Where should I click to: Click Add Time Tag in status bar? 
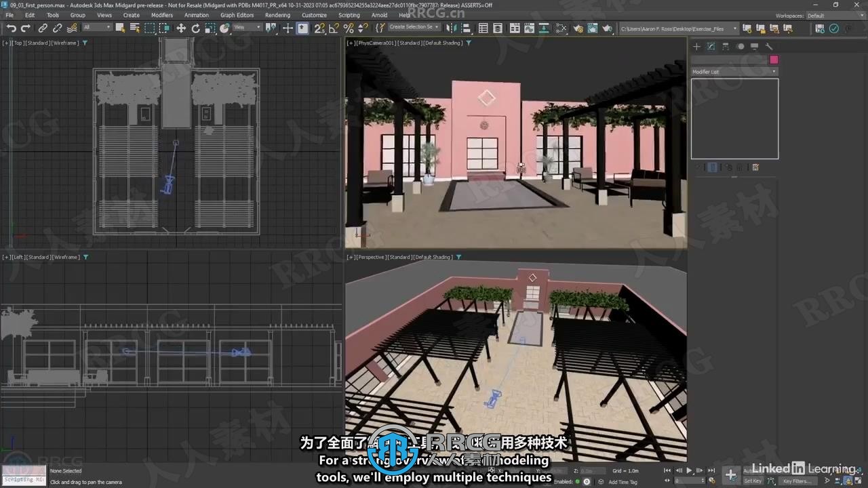tap(623, 482)
